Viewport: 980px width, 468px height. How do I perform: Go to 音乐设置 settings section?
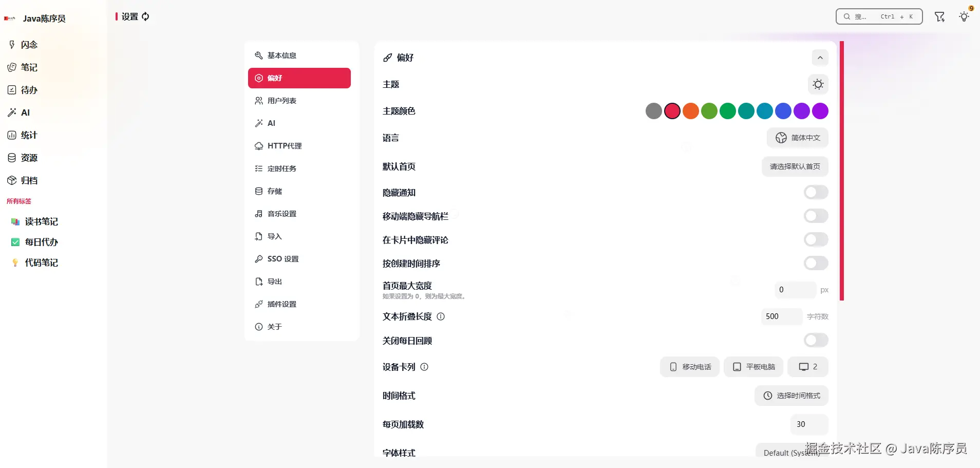click(x=299, y=214)
